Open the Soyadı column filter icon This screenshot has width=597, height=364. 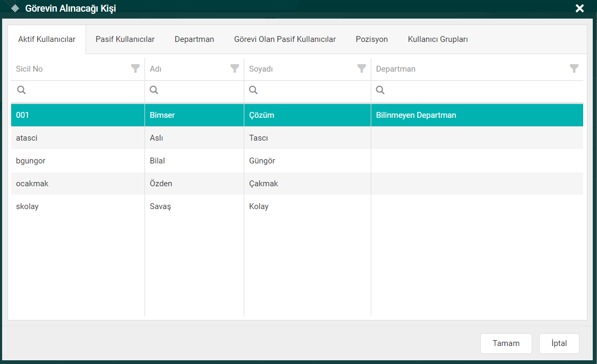pyautogui.click(x=362, y=68)
